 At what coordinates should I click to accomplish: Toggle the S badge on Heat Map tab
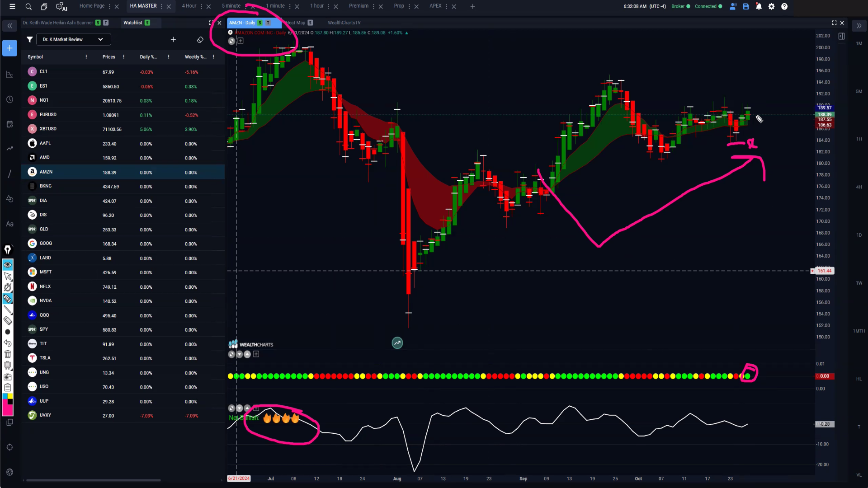pyautogui.click(x=310, y=23)
